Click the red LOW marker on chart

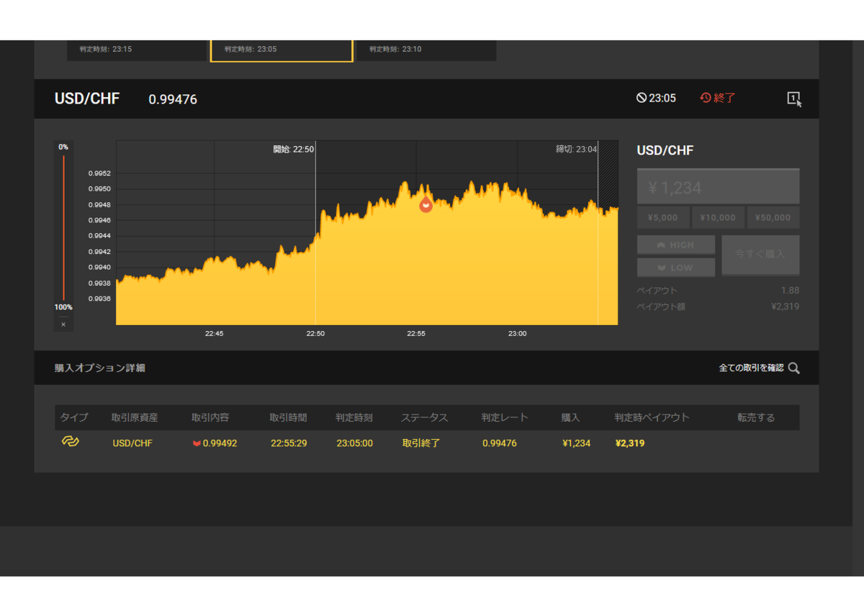[426, 204]
